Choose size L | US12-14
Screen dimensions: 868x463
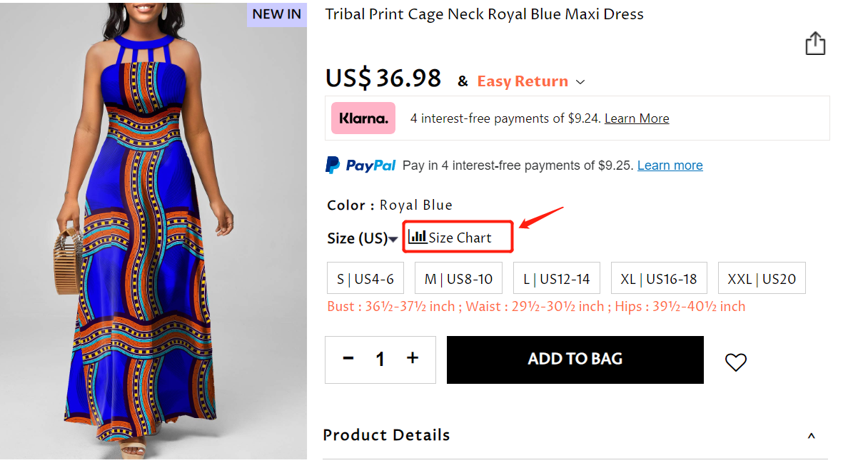(x=557, y=279)
